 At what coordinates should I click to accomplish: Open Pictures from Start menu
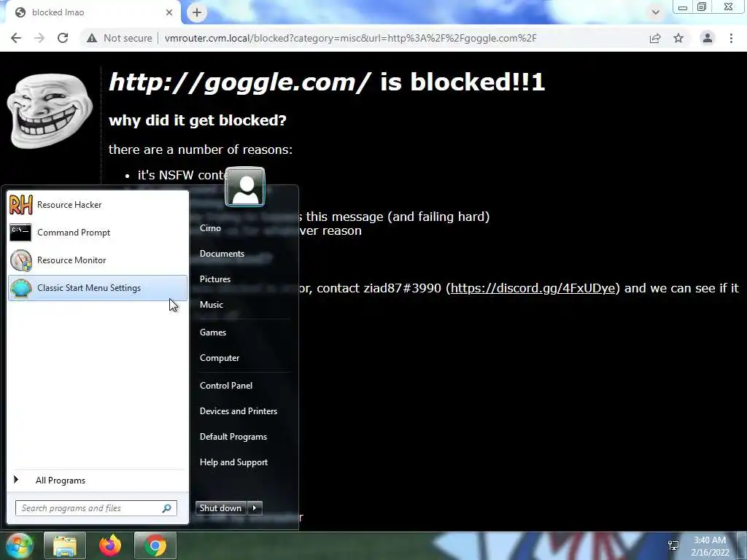215,279
